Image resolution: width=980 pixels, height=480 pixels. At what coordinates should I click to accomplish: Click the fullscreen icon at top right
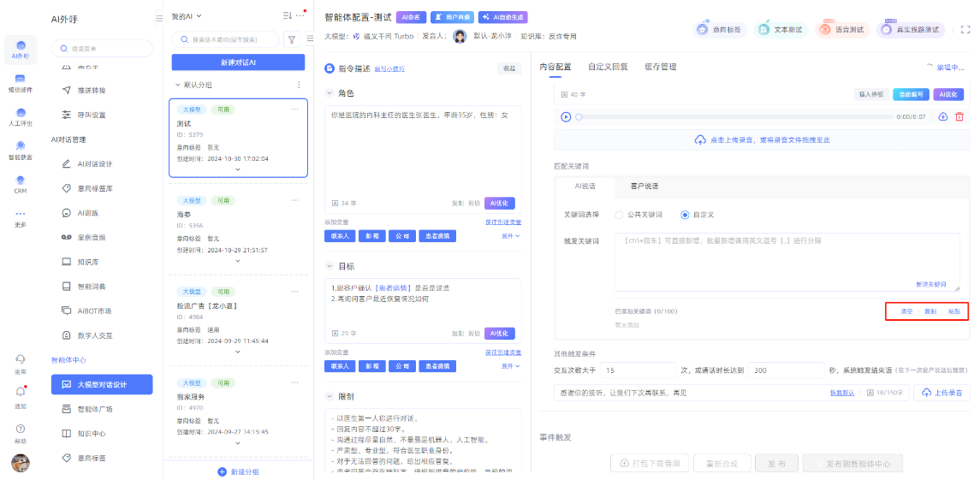[965, 29]
